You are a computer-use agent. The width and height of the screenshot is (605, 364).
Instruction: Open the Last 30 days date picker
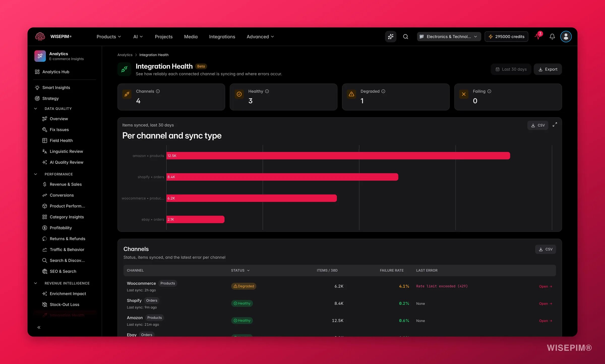[x=511, y=69]
